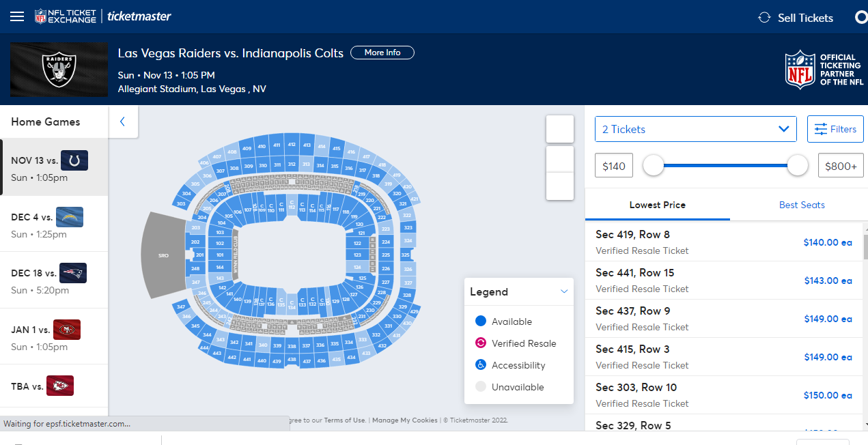
Task: Open the hamburger menu icon
Action: click(17, 16)
